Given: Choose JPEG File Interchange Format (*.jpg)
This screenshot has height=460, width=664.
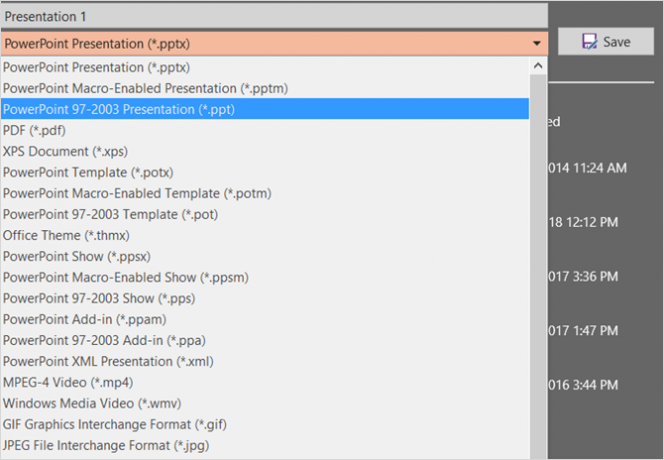Looking at the screenshot, I should (265, 445).
